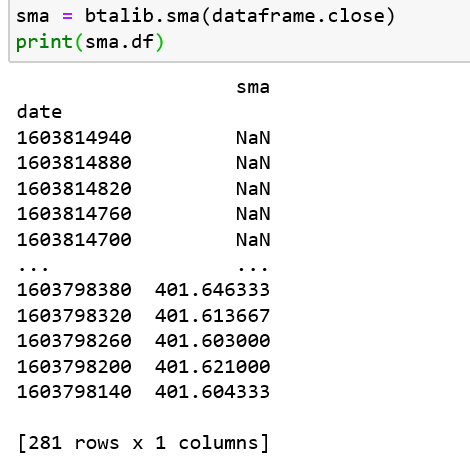Click the value 401.604333

[x=212, y=392]
